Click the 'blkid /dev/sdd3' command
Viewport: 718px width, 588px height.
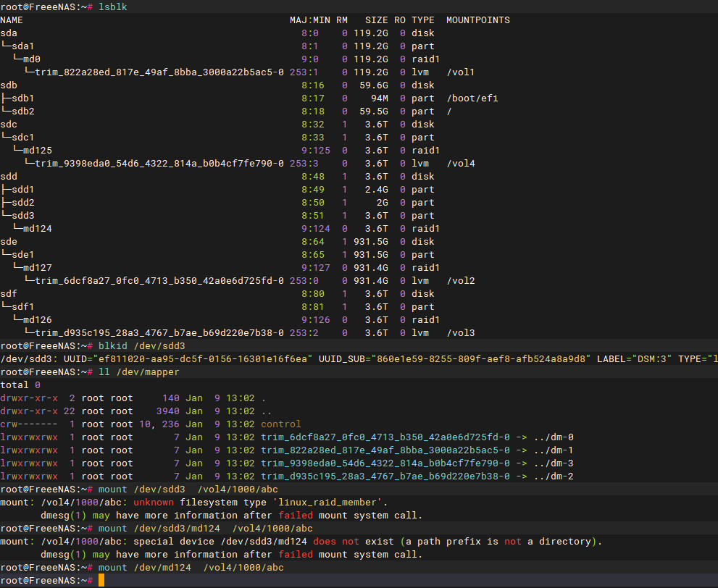[141, 346]
